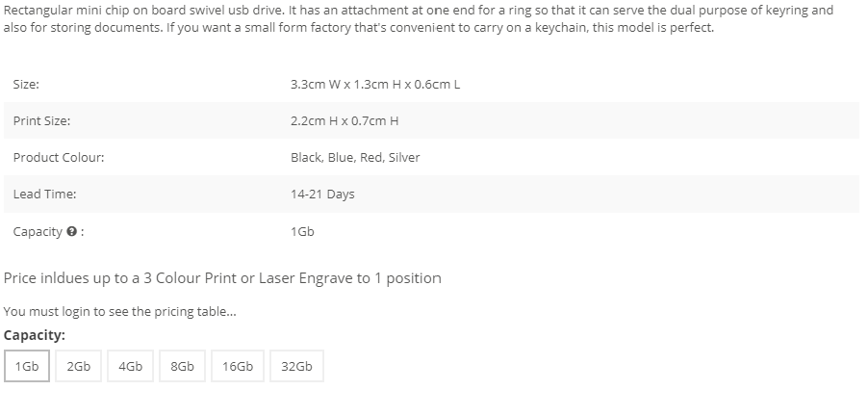Select the 1Gb capacity option
This screenshot has width=868, height=416.
click(x=27, y=366)
